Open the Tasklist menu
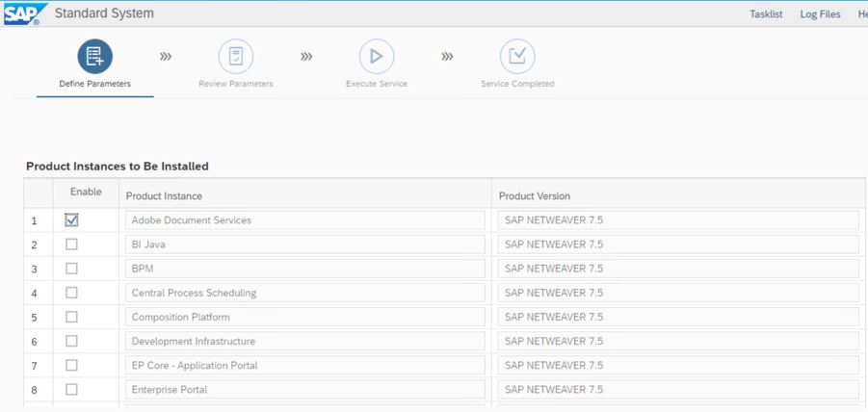 click(766, 14)
